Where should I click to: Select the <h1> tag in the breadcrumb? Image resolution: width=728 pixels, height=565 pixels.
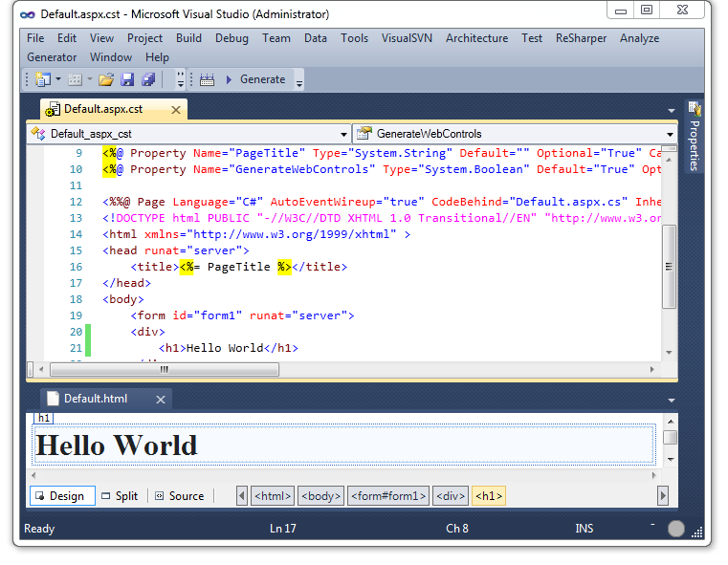pyautogui.click(x=489, y=496)
